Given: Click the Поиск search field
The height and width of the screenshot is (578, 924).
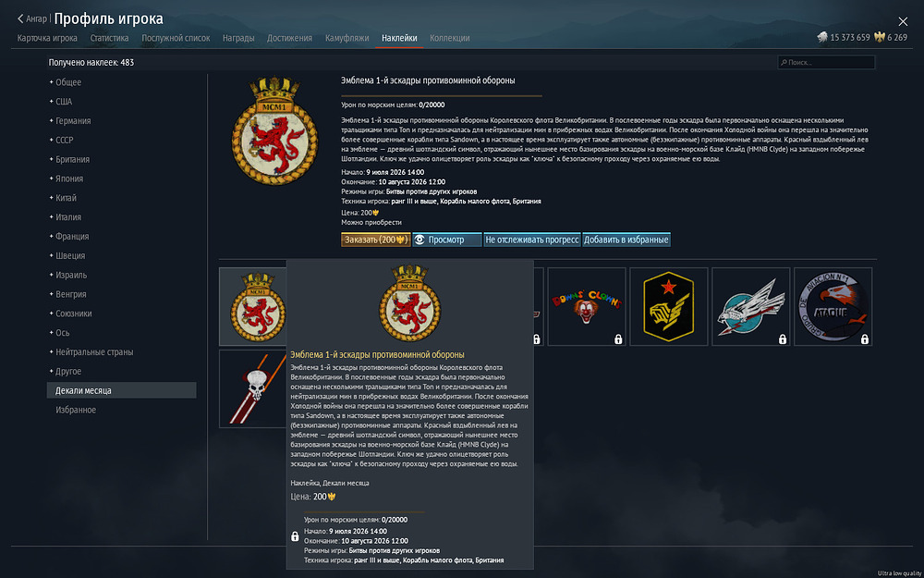Looking at the screenshot, I should [826, 62].
